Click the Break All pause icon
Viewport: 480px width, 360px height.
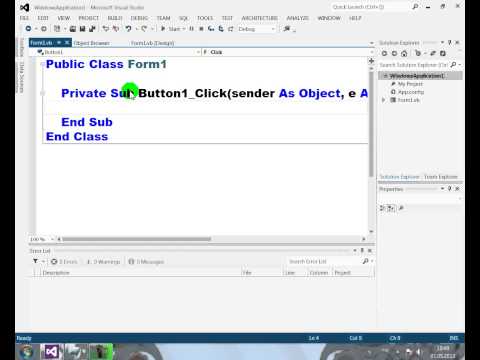[191, 29]
